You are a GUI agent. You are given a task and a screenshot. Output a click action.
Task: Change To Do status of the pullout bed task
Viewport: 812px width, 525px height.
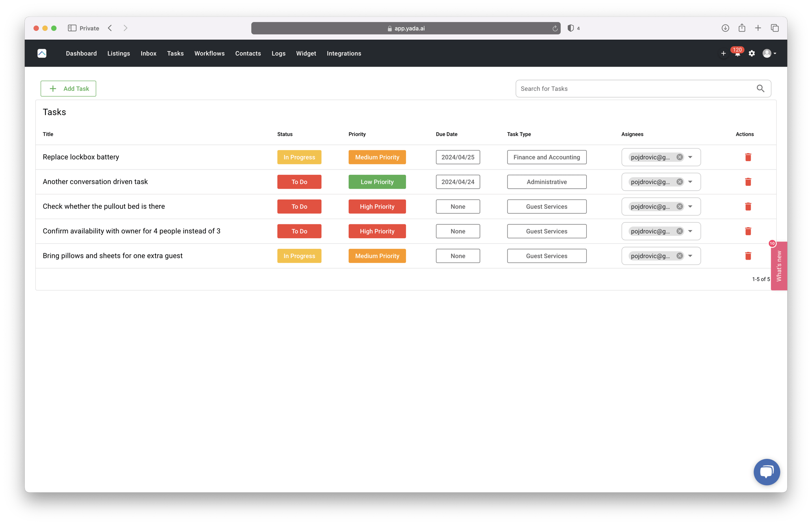click(x=299, y=207)
